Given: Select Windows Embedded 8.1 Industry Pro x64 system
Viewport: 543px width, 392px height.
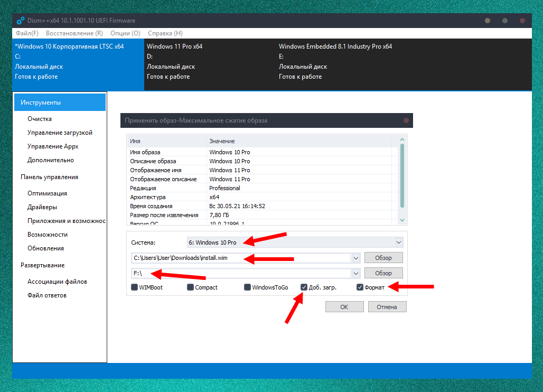Looking at the screenshot, I should [x=342, y=64].
